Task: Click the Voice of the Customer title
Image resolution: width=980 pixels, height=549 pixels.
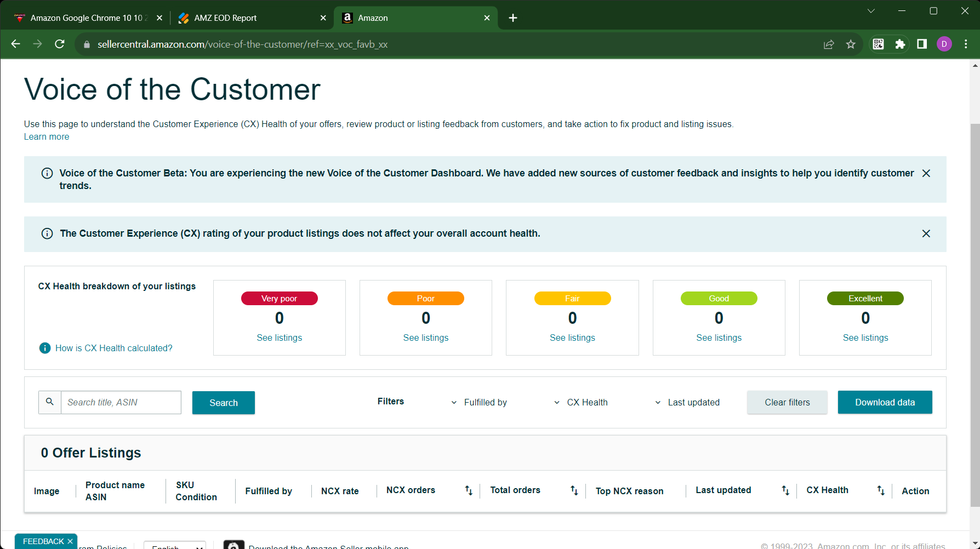Action: [172, 89]
